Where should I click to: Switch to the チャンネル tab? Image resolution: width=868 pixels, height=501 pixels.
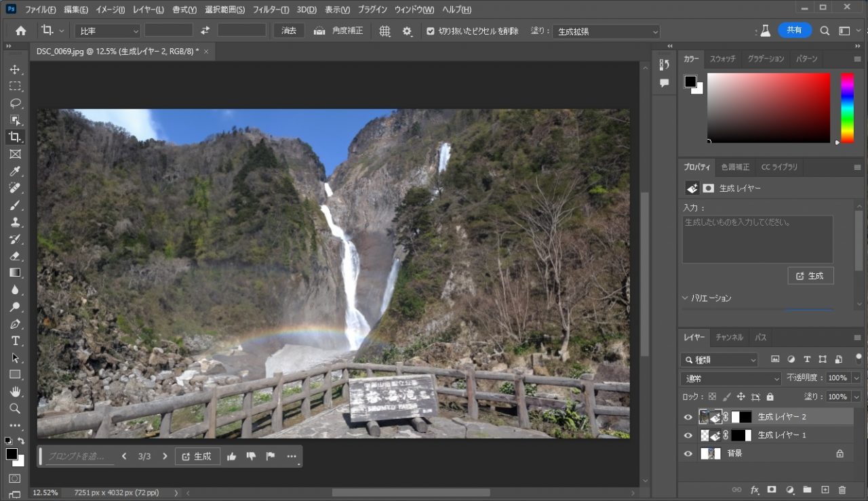coord(729,337)
